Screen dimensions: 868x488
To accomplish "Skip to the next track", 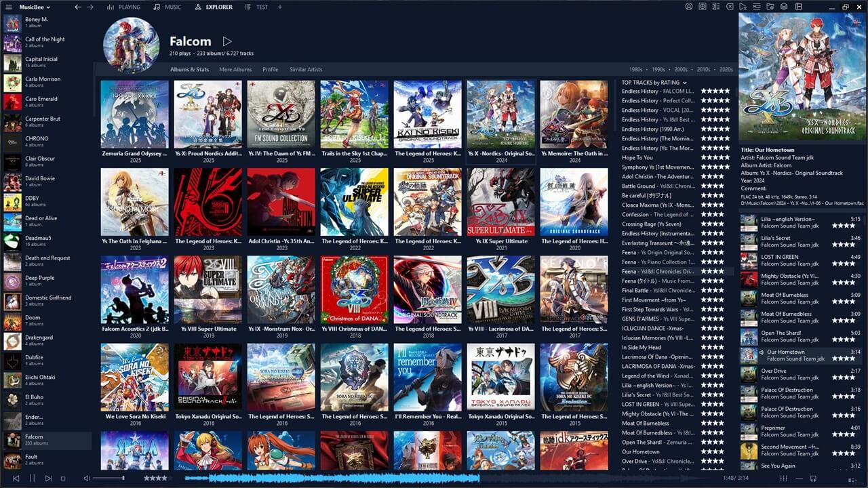I will [x=48, y=478].
